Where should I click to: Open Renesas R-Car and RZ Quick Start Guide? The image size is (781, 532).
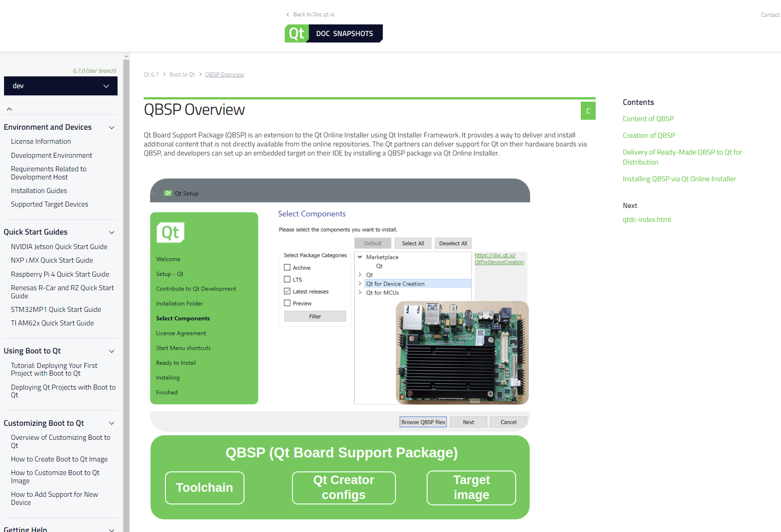[x=62, y=292]
